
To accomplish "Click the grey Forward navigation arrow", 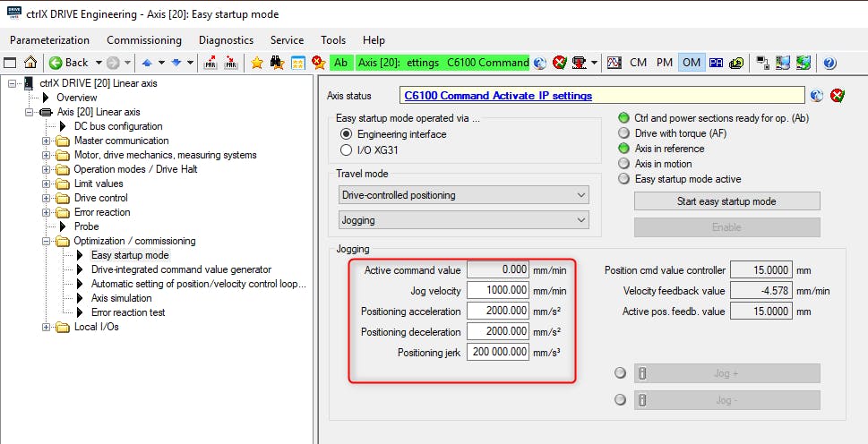I will pyautogui.click(x=113, y=63).
